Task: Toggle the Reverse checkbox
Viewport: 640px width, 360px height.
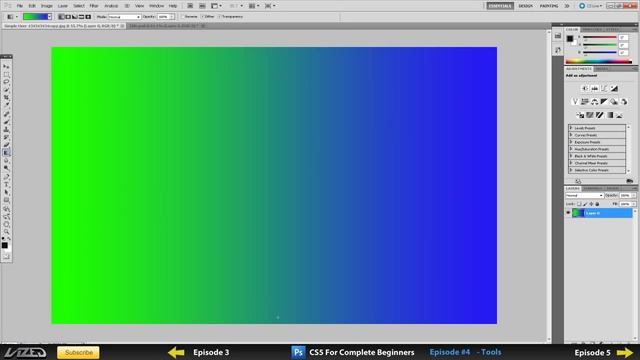Action: pos(183,17)
